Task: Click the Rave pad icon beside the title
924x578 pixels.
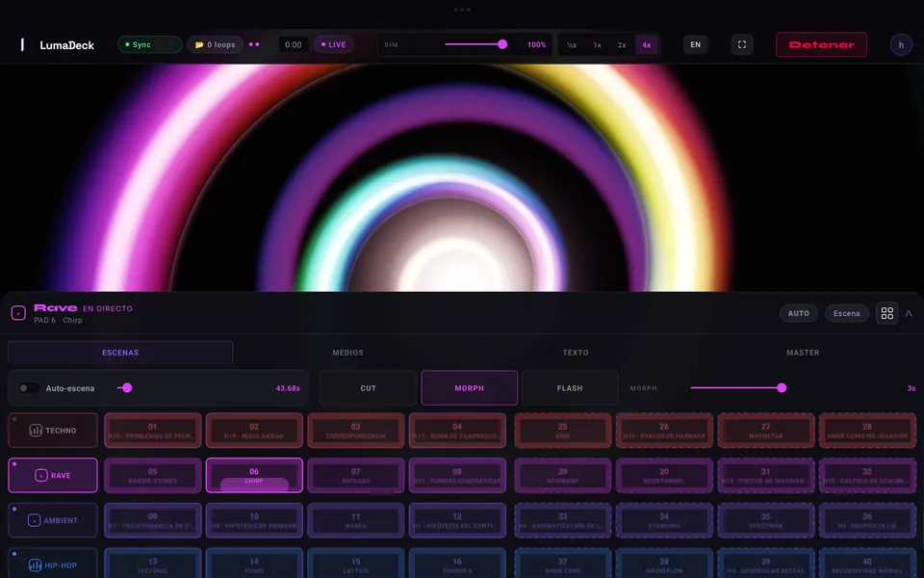Action: [x=18, y=313]
